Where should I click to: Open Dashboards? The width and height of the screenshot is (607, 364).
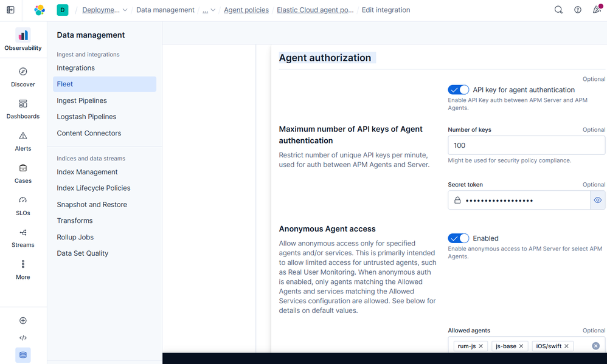pos(23,109)
